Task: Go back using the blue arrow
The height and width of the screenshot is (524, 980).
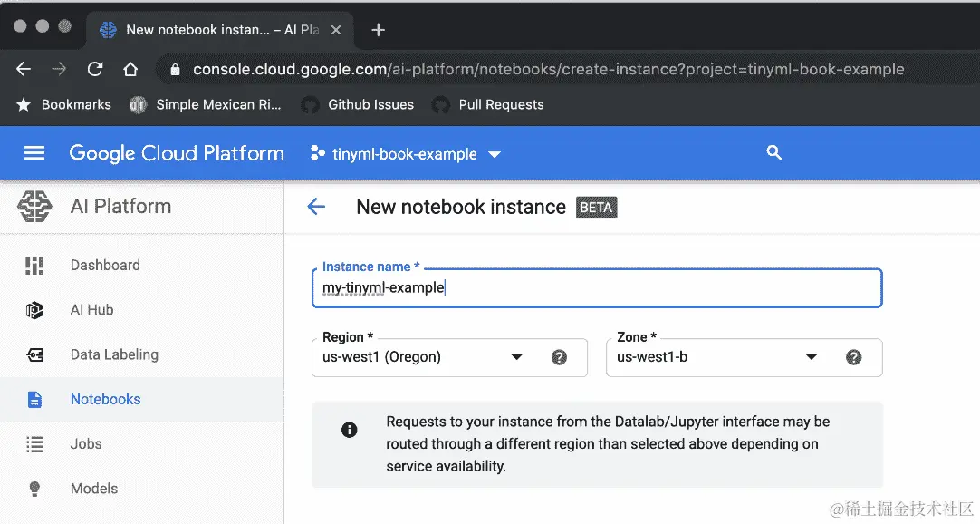Action: [316, 207]
